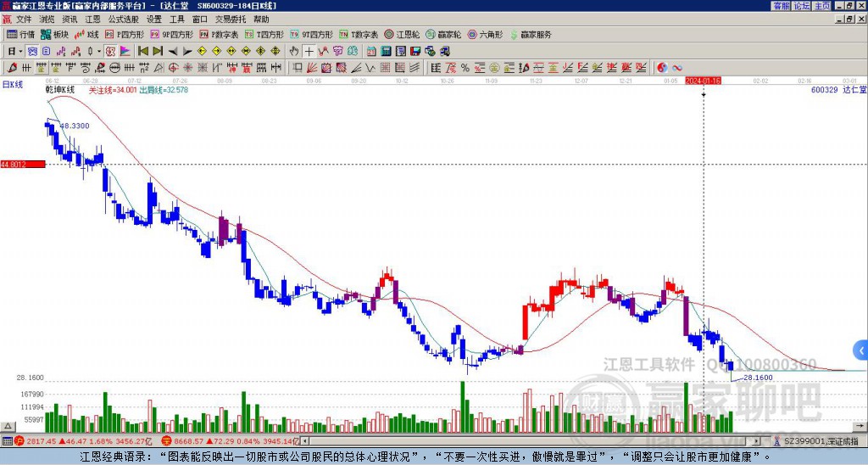Click the yellow diamond left-arrow icon
Viewport: 868px width, 465px height.
pyautogui.click(x=202, y=52)
